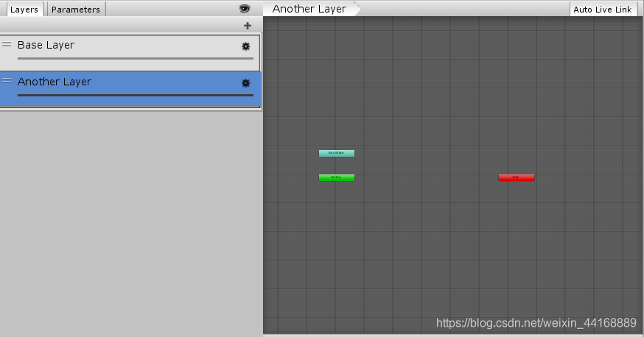Select the Another Layer row
Viewport: 644px width, 337px height.
[x=130, y=90]
